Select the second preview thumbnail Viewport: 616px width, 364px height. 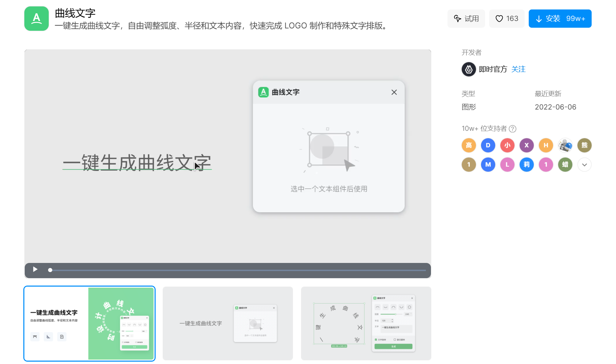(228, 323)
